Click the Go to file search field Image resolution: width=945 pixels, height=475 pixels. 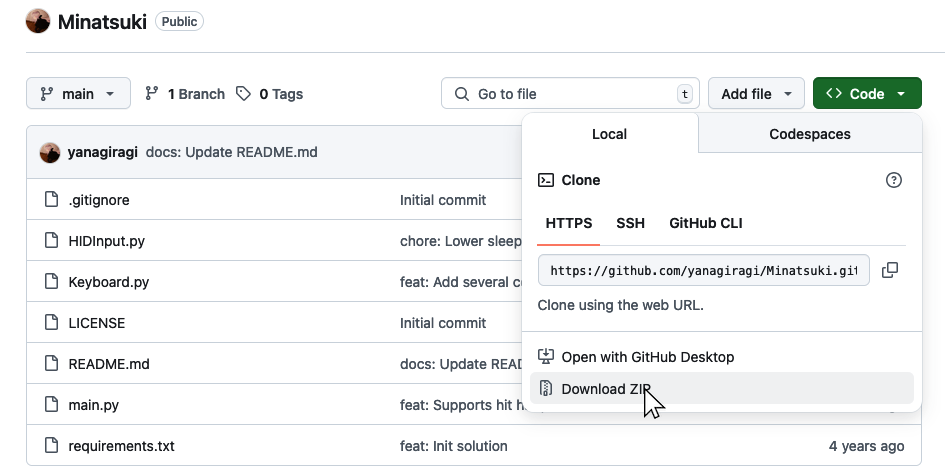[x=570, y=93]
